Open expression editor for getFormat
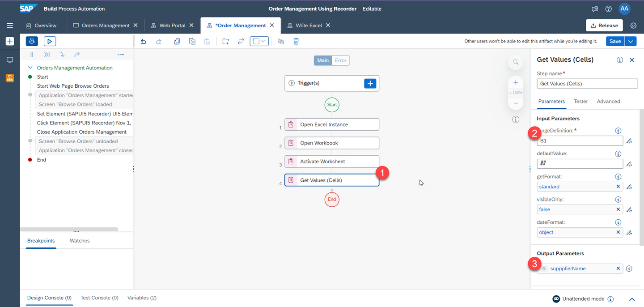This screenshot has width=644, height=307. pos(629,187)
